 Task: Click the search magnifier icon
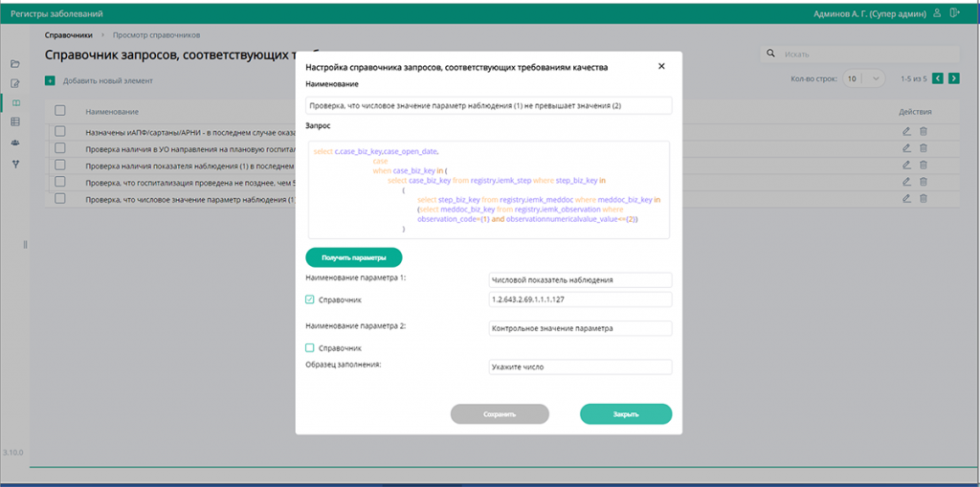tap(770, 54)
